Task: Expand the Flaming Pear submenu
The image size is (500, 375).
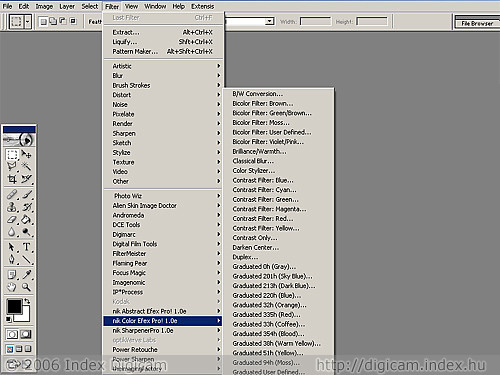Action: point(163,263)
